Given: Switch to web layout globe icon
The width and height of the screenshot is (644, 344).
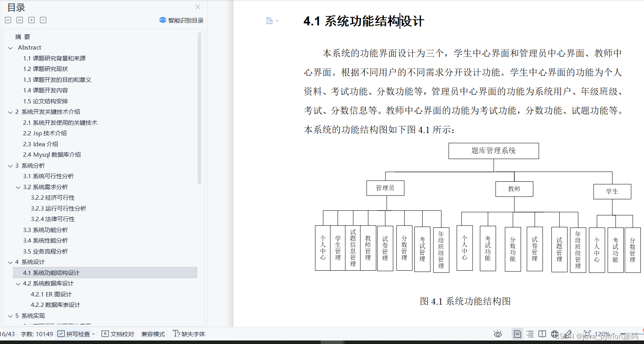Looking at the screenshot, I should point(555,334).
